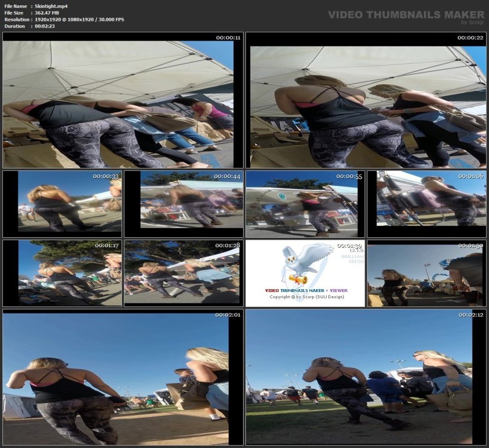
Task: Open the frame at timestamp 00:00:11
Action: tap(123, 100)
